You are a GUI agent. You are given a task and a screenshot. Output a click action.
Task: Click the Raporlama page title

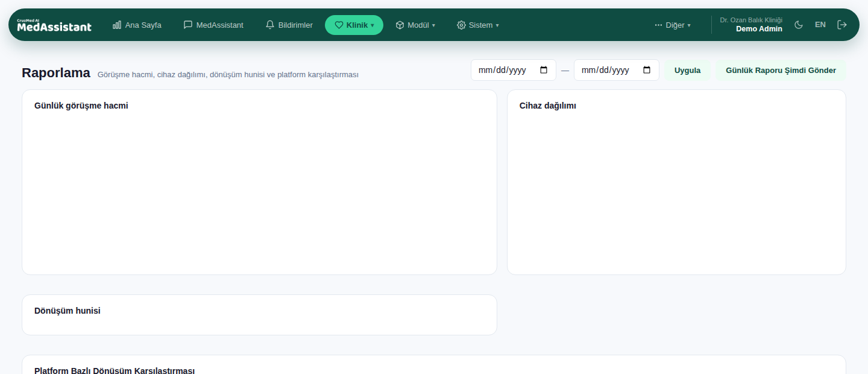point(56,73)
